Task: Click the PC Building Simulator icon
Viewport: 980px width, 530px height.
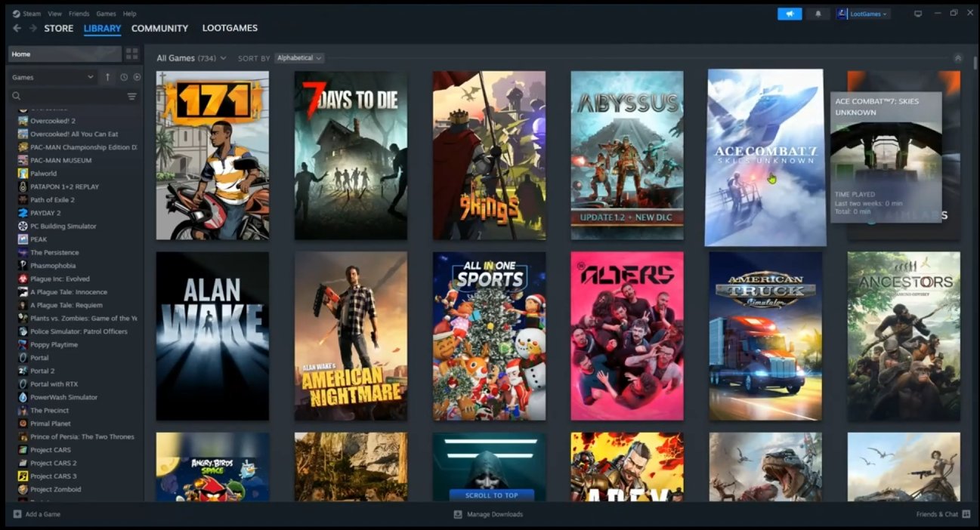Action: (x=23, y=226)
